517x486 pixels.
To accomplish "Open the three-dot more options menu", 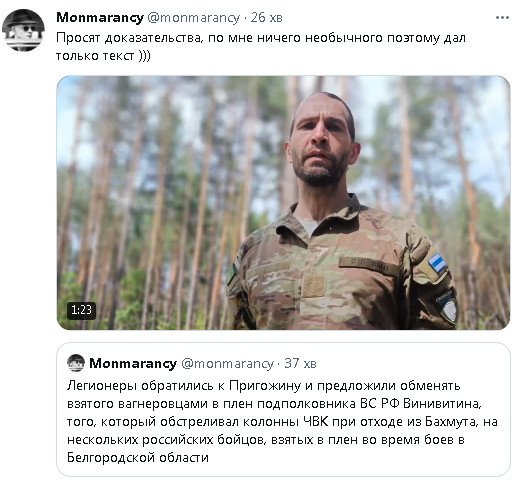I will click(502, 18).
